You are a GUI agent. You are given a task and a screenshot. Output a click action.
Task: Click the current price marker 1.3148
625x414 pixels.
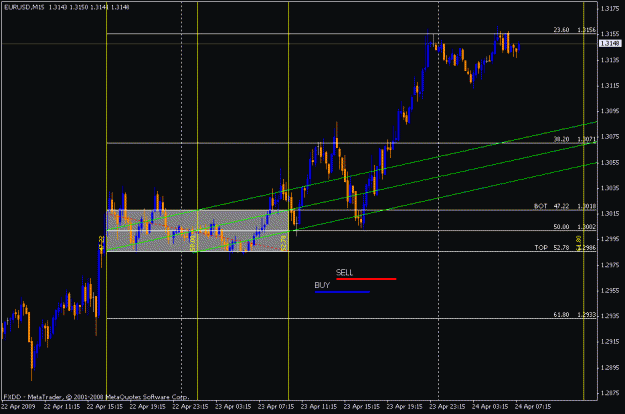(x=610, y=43)
